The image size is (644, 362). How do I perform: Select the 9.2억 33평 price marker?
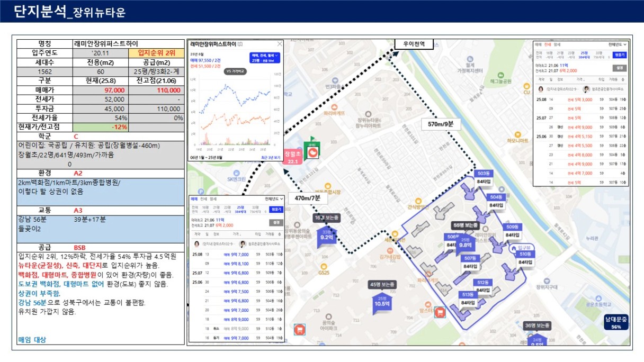pos(327,237)
